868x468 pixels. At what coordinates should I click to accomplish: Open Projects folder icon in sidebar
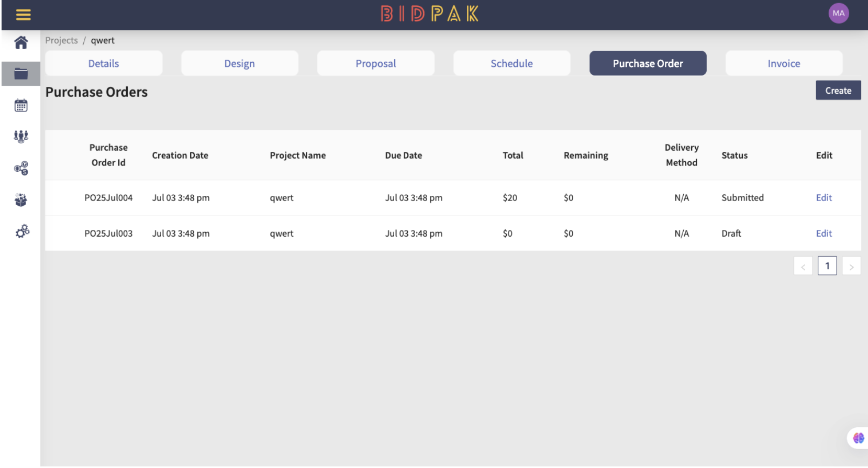21,74
